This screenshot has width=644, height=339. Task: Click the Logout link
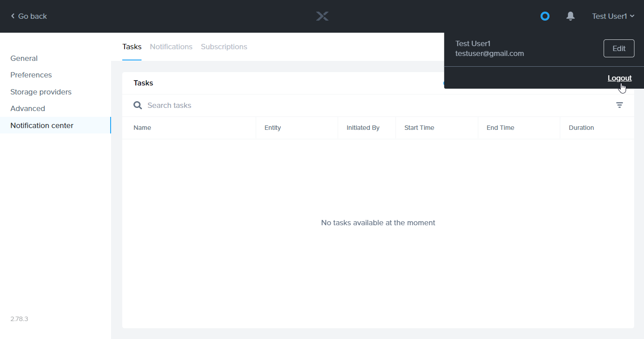pos(619,78)
